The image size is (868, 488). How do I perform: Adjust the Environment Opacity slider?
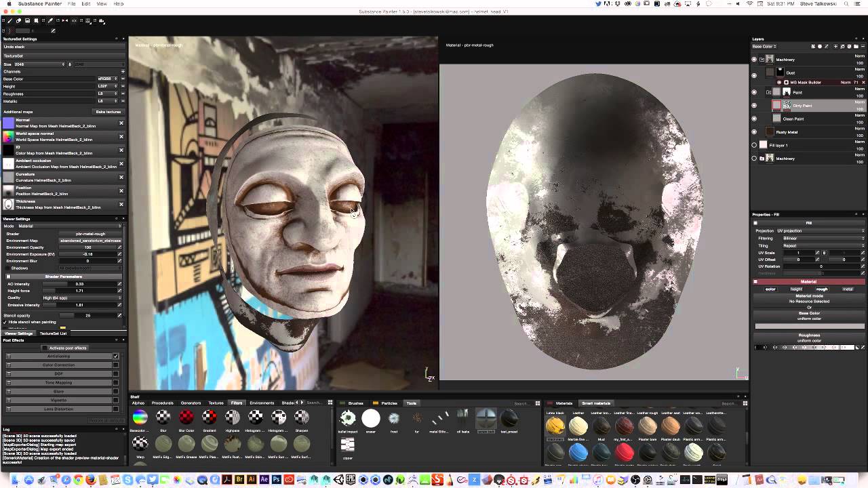click(87, 247)
